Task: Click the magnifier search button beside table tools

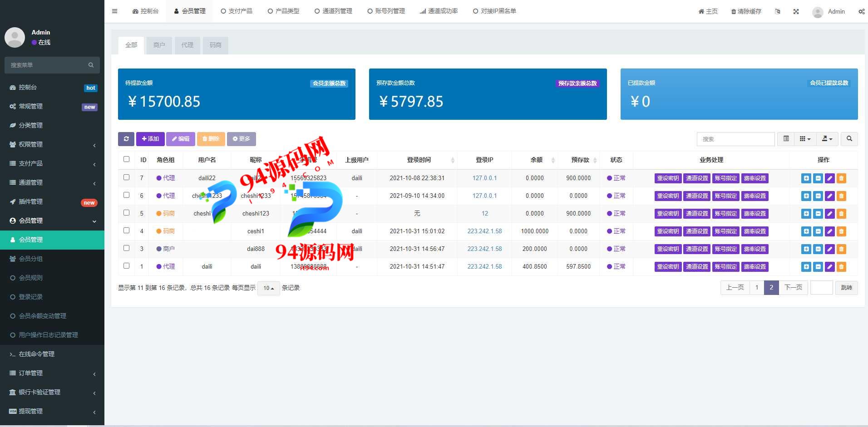Action: pos(849,139)
